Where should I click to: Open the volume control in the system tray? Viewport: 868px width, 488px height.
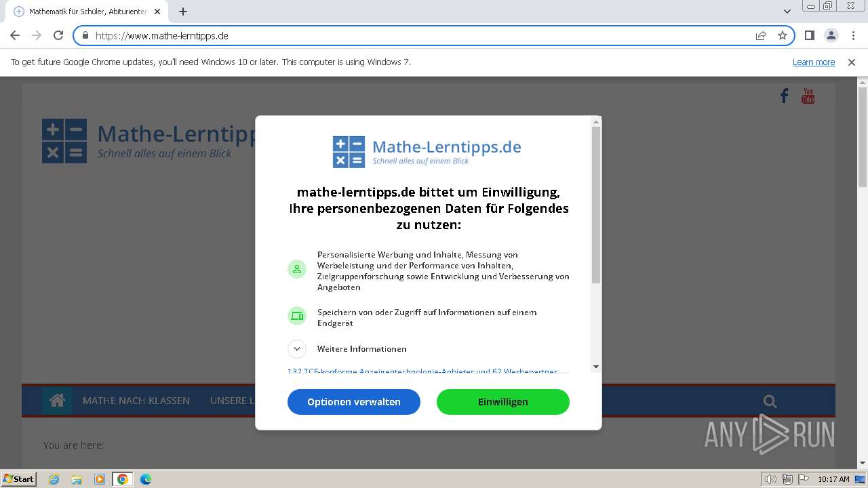point(771,479)
